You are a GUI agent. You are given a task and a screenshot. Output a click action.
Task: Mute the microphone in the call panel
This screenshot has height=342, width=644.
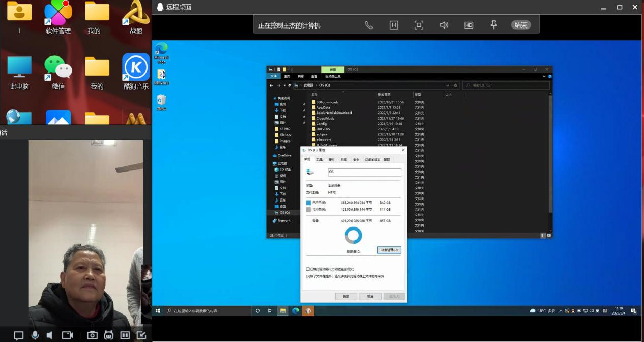(x=35, y=335)
